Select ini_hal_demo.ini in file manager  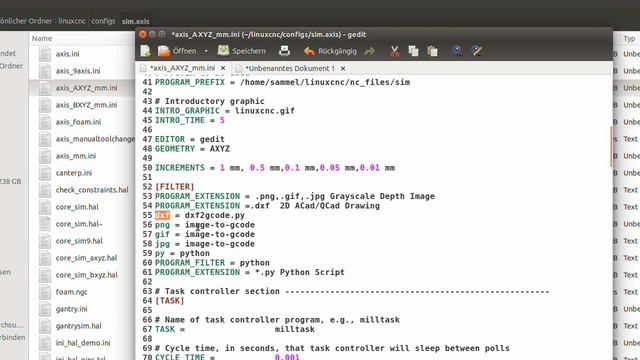point(83,343)
